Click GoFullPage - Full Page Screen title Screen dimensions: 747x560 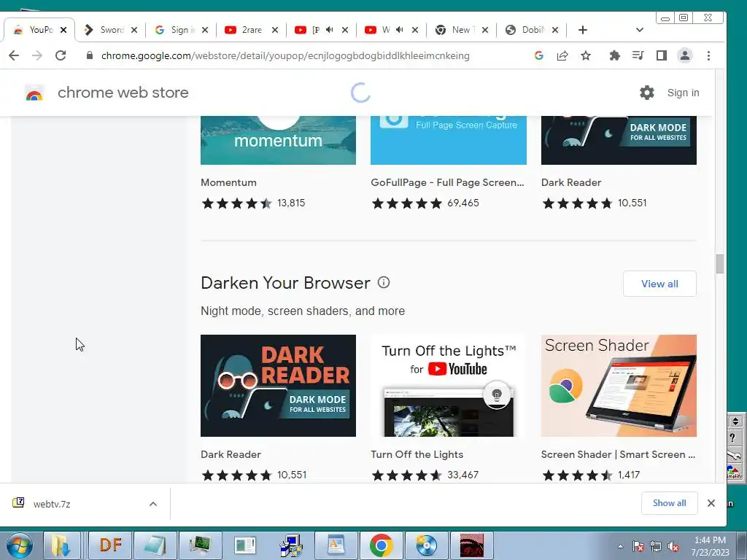pos(447,182)
